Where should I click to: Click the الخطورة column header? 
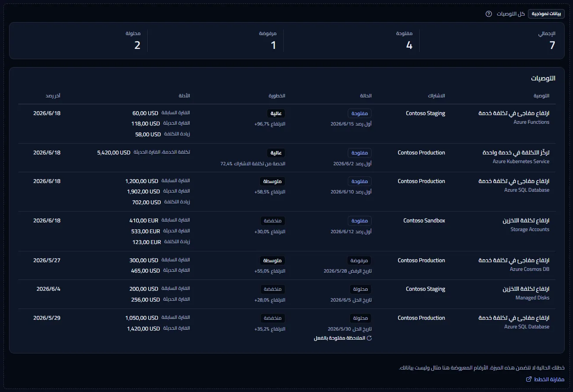pyautogui.click(x=277, y=96)
